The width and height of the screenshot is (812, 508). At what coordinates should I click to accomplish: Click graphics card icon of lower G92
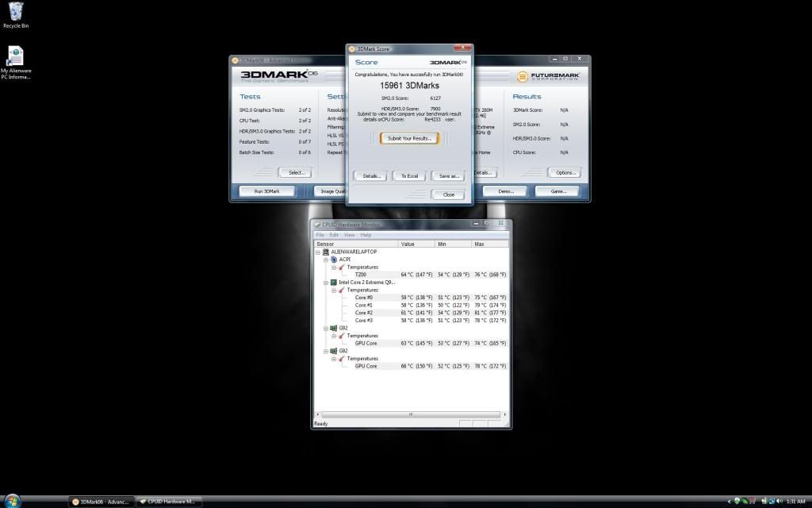(334, 351)
